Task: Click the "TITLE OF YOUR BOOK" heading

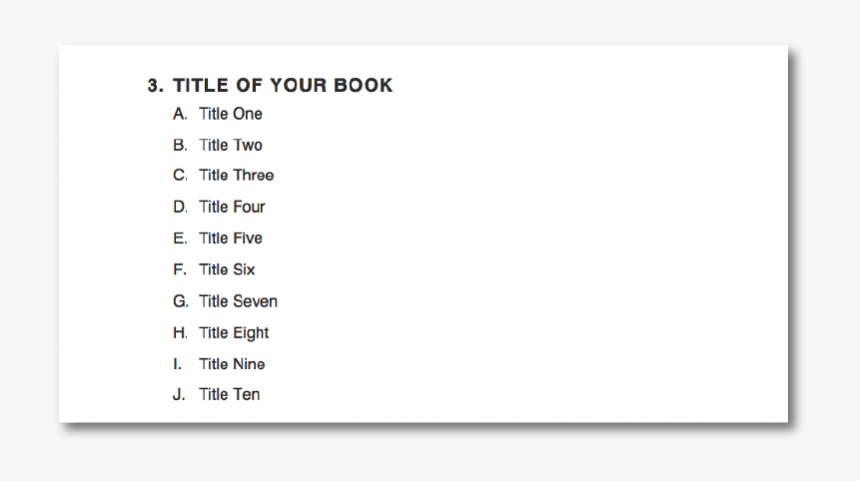Action: [x=283, y=86]
